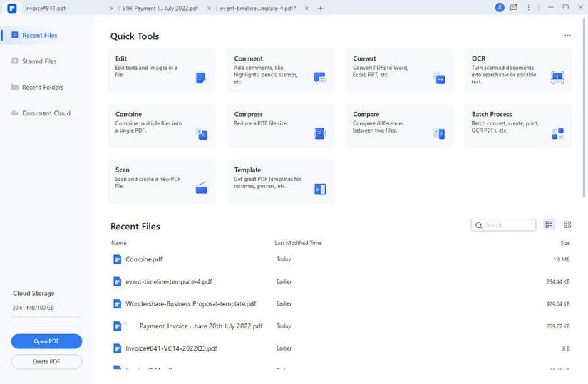Switch to grid view layout
588x384 pixels.
tap(567, 224)
